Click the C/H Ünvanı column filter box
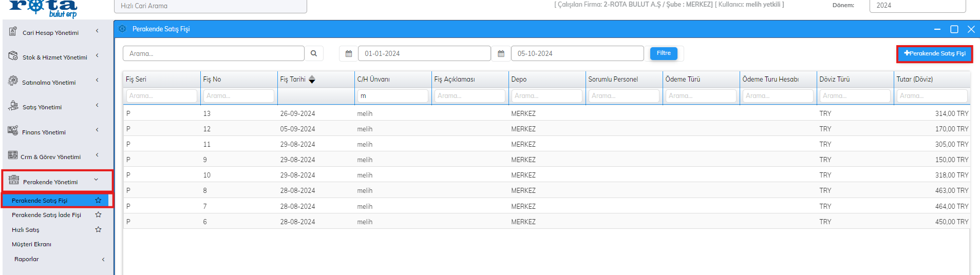Image resolution: width=980 pixels, height=275 pixels. 392,96
